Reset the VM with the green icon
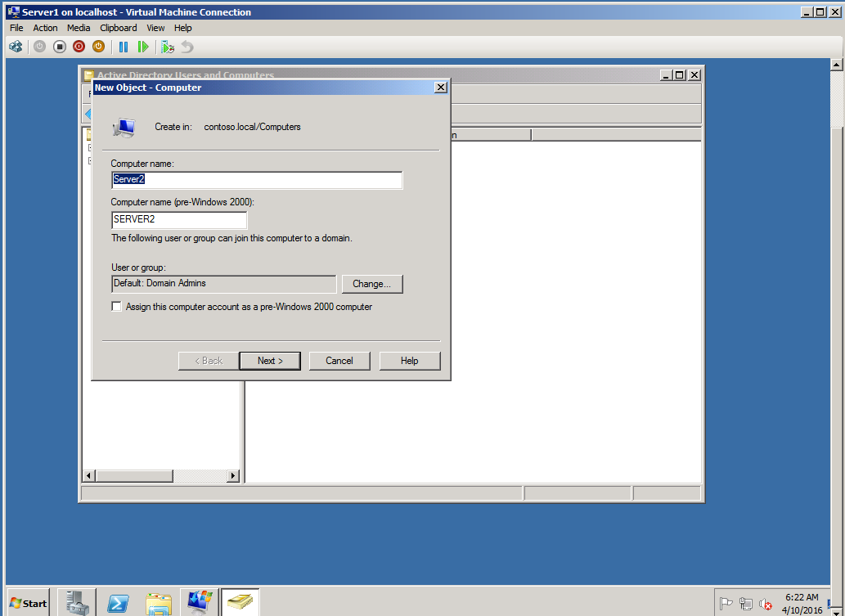845x616 pixels. tap(143, 47)
